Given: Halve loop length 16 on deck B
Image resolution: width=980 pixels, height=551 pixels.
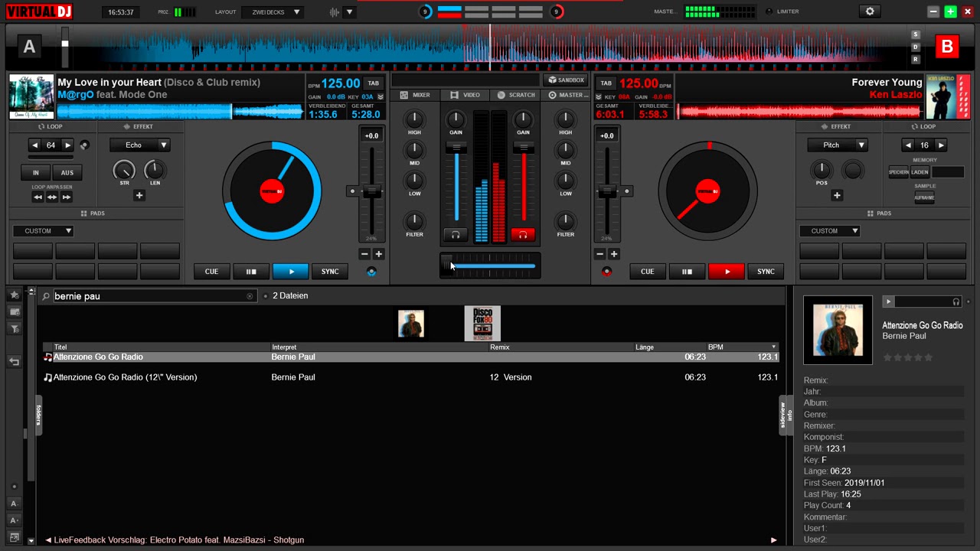Looking at the screenshot, I should coord(908,145).
